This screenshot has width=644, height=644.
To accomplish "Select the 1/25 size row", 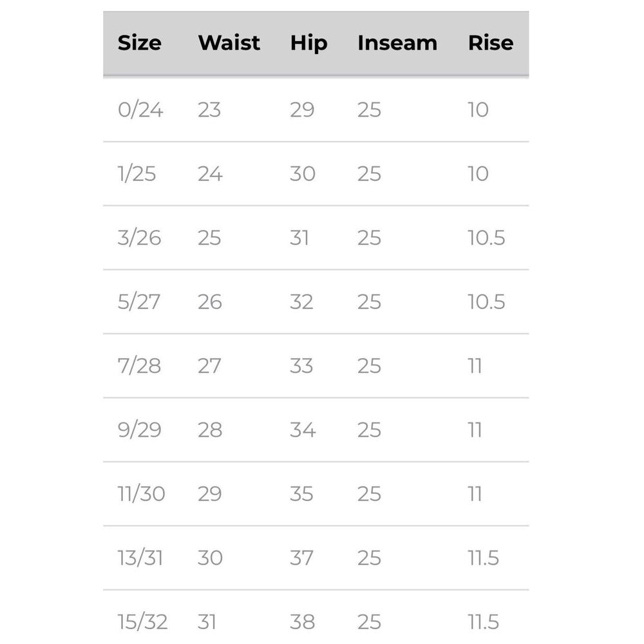I will coord(316,174).
